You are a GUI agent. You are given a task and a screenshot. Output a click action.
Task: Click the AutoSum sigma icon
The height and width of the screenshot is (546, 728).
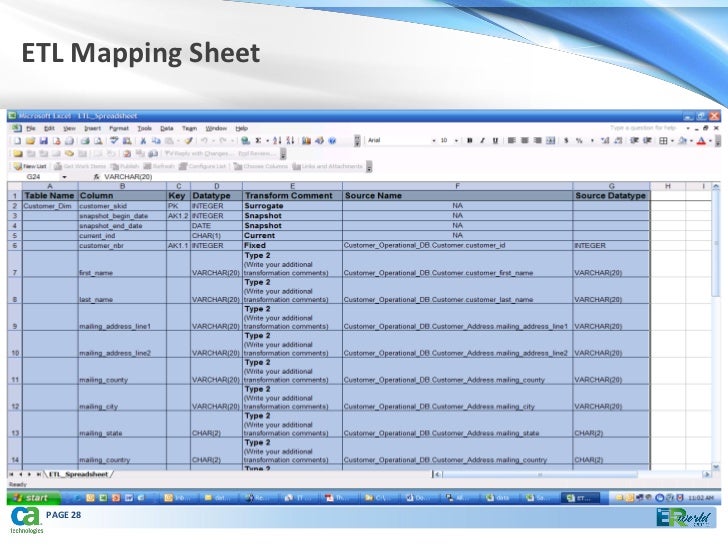258,141
